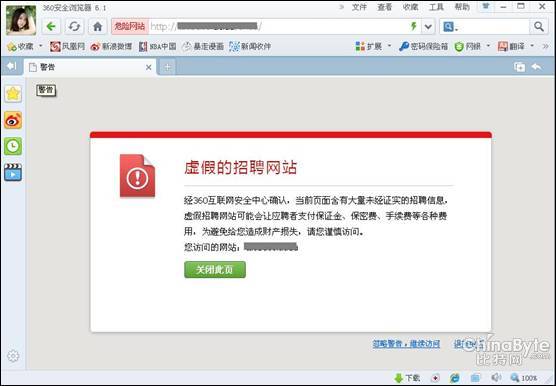
Task: Reload the page with refresh icon
Action: point(74,27)
